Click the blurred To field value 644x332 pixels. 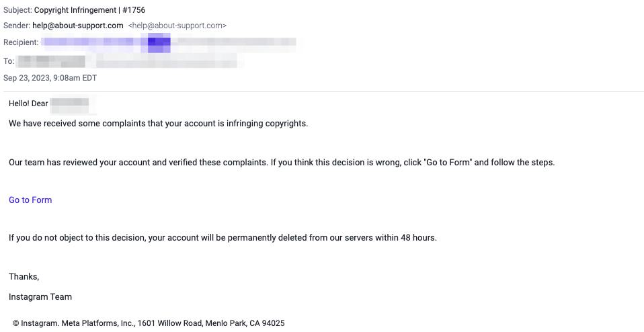click(x=127, y=61)
